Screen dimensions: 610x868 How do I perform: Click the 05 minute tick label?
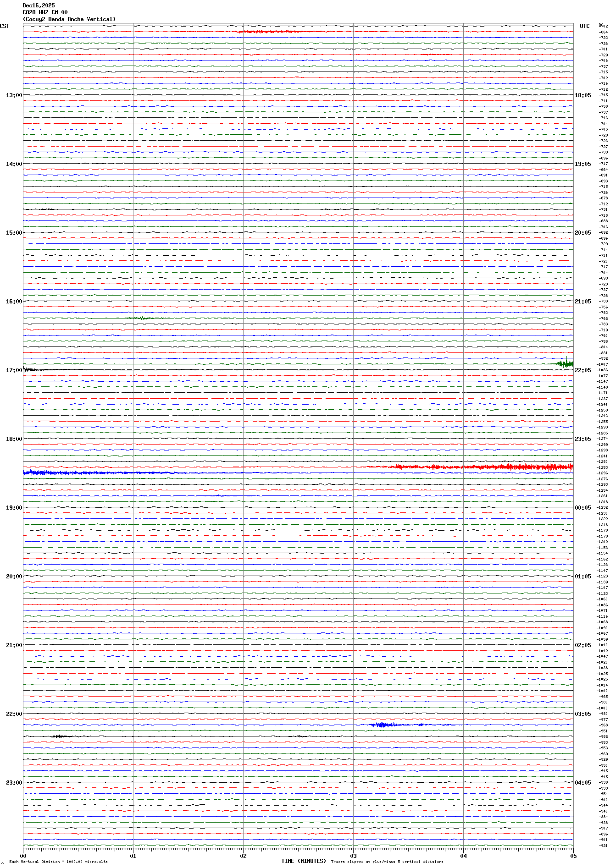pos(573,856)
